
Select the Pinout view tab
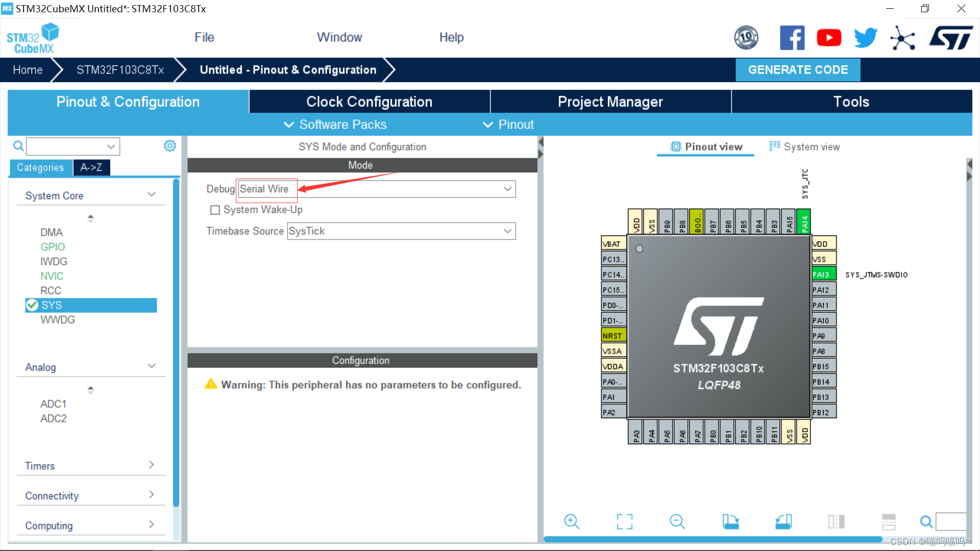(706, 147)
